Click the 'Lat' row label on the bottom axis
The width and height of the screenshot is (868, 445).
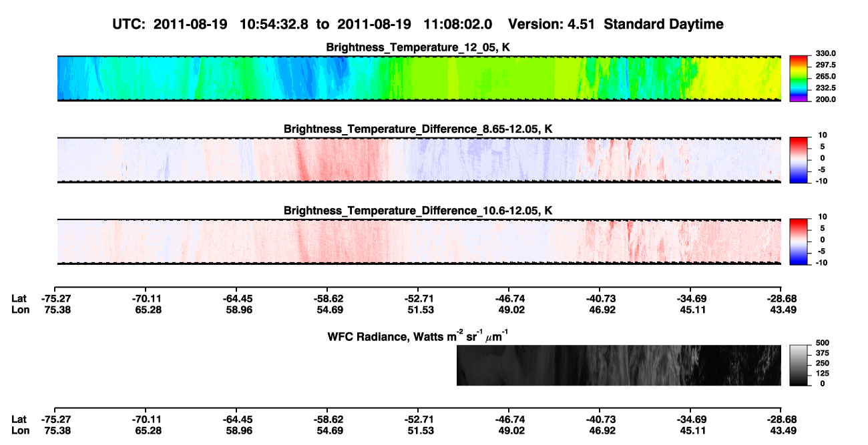click(x=19, y=420)
